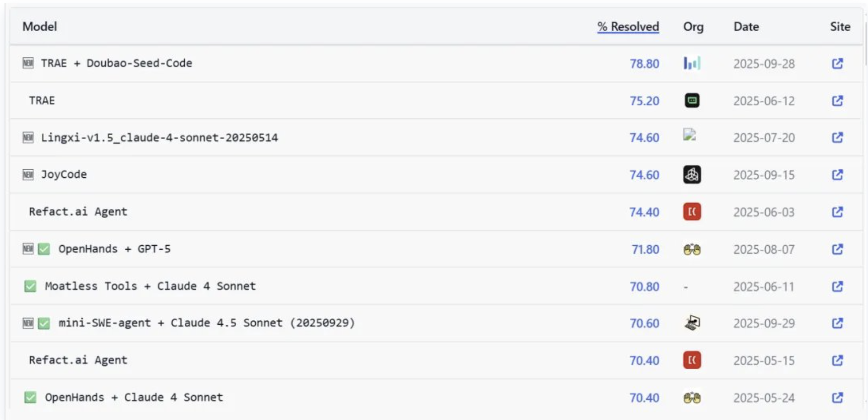Open external site icon for JoyCode row
Image resolution: width=868 pixels, height=420 pixels.
coord(837,175)
